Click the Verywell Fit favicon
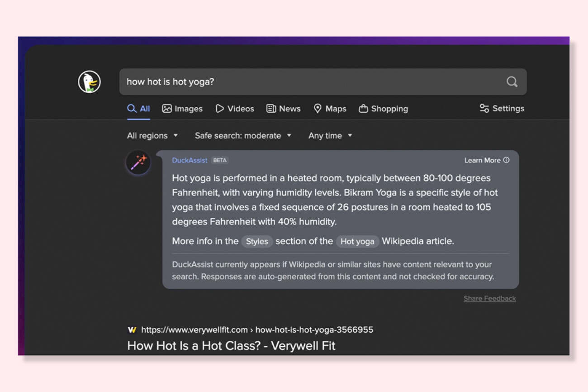Image resolution: width=588 pixels, height=392 pixels. pos(132,330)
